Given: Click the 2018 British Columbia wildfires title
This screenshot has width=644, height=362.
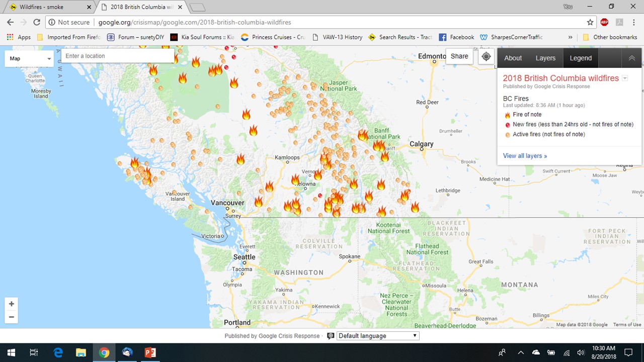Looking at the screenshot, I should [x=561, y=78].
